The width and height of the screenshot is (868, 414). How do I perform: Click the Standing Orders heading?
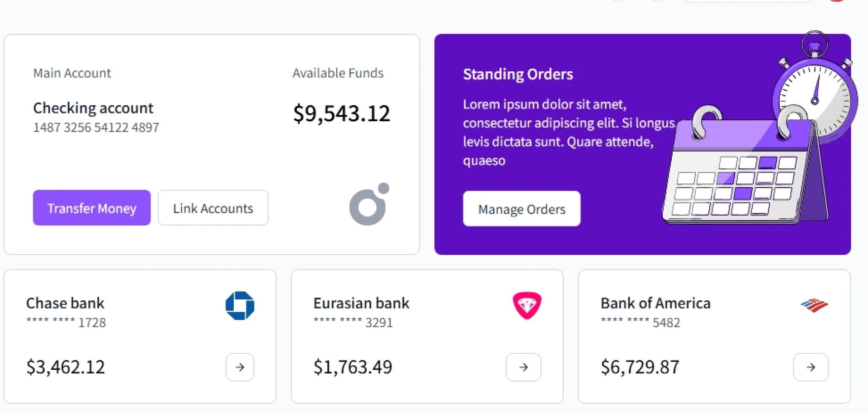tap(518, 74)
